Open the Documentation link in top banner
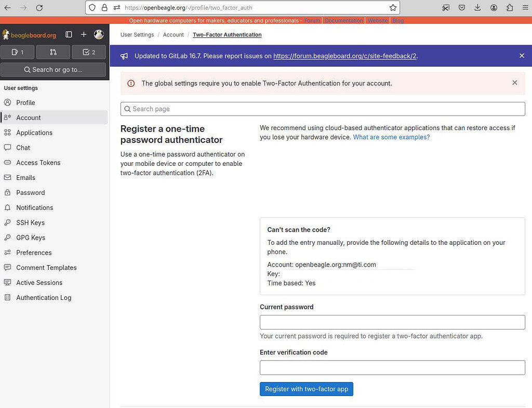 (x=344, y=20)
